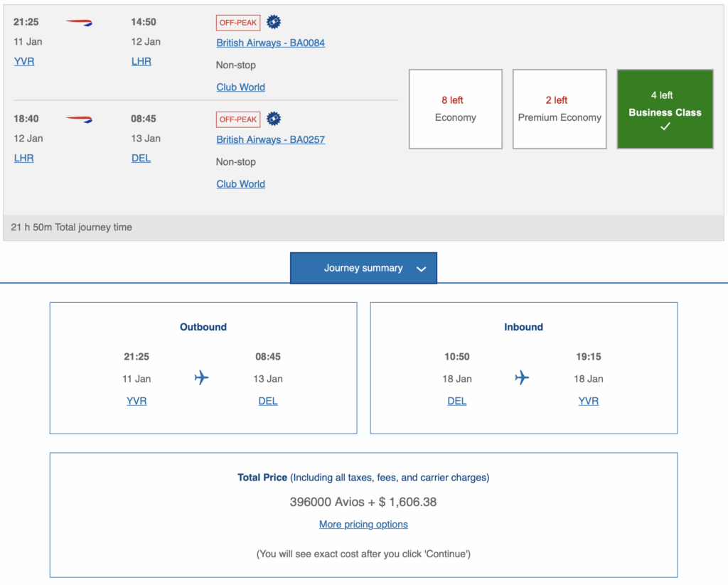Open British Airways - BA0257 flight details
The width and height of the screenshot is (728, 585).
tap(270, 139)
